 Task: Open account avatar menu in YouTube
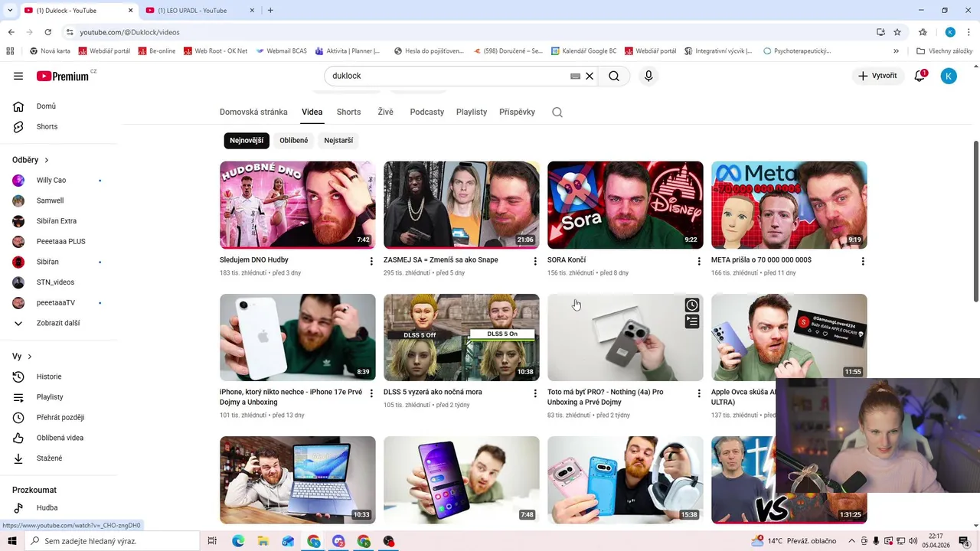tap(949, 76)
